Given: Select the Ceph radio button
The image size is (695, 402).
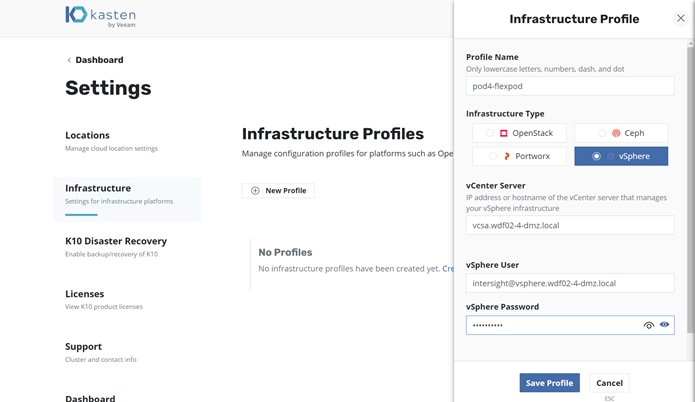Looking at the screenshot, I should (x=602, y=133).
